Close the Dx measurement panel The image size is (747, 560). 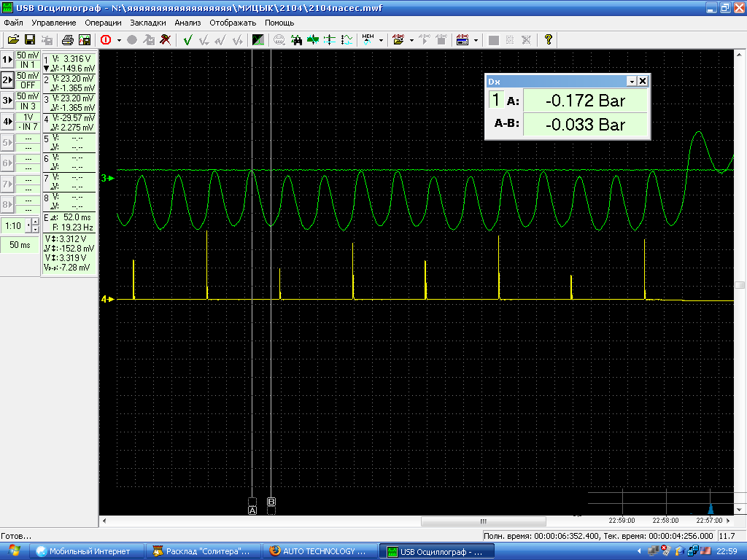[x=642, y=82]
